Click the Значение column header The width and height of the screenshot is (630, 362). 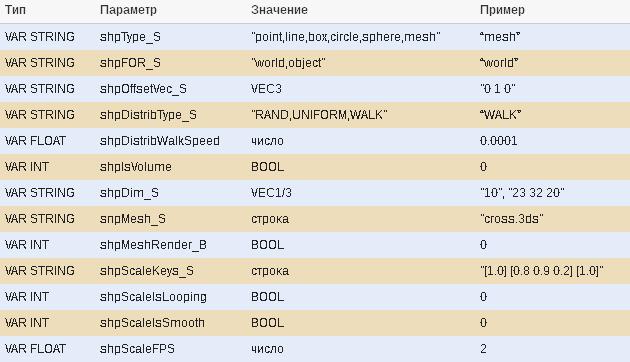[x=279, y=10]
